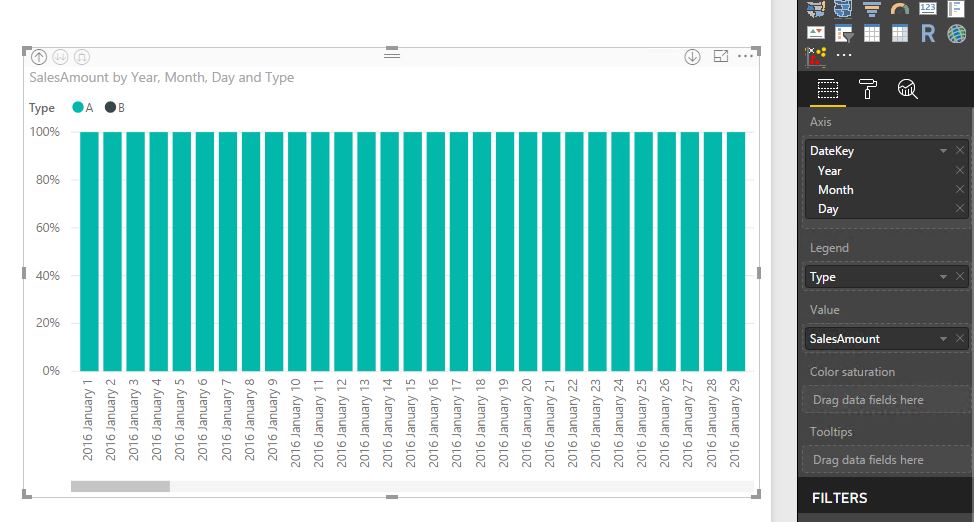Open the Format paint roller tab
The image size is (974, 522).
tap(868, 89)
